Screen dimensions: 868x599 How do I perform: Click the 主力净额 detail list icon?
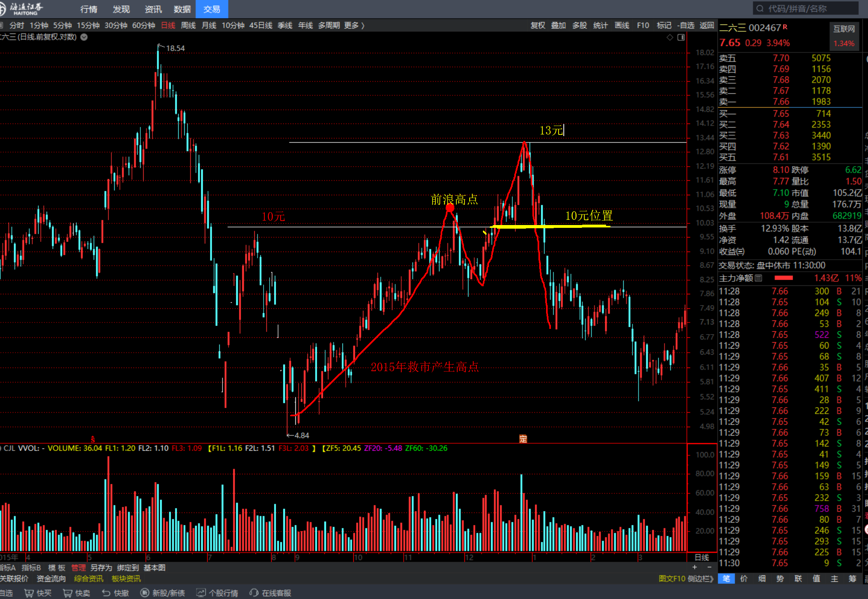click(759, 278)
